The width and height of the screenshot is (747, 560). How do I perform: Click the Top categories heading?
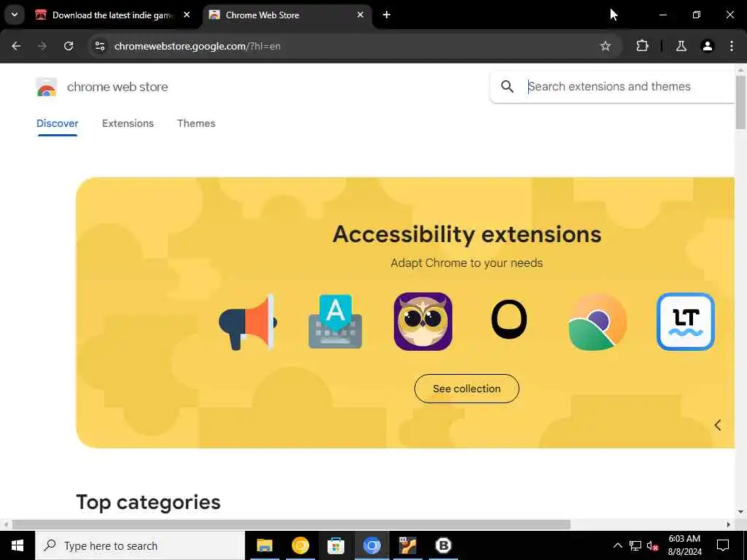pos(148,502)
